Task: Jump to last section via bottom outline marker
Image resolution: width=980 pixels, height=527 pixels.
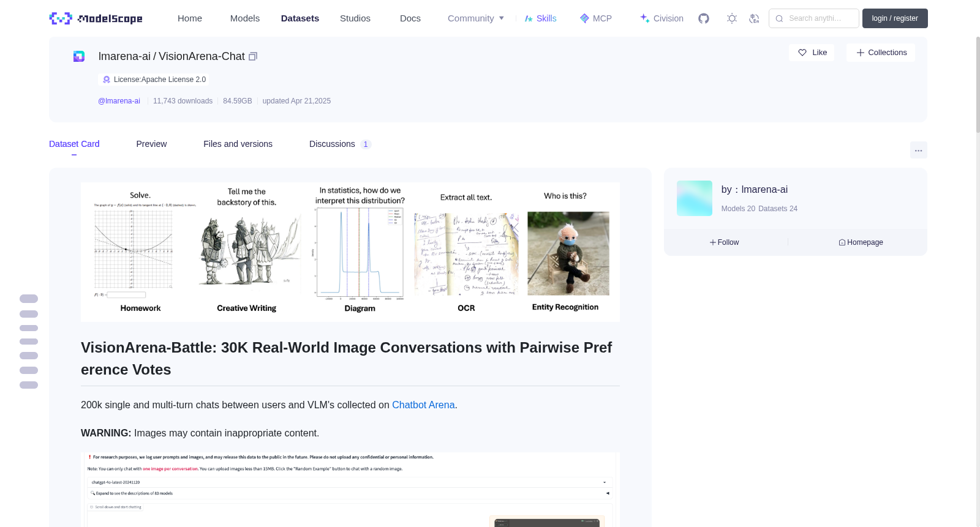Action: pyautogui.click(x=29, y=385)
